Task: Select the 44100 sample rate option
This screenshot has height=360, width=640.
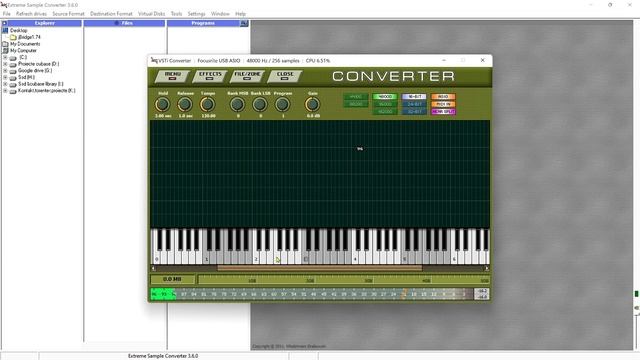Action: [356, 97]
